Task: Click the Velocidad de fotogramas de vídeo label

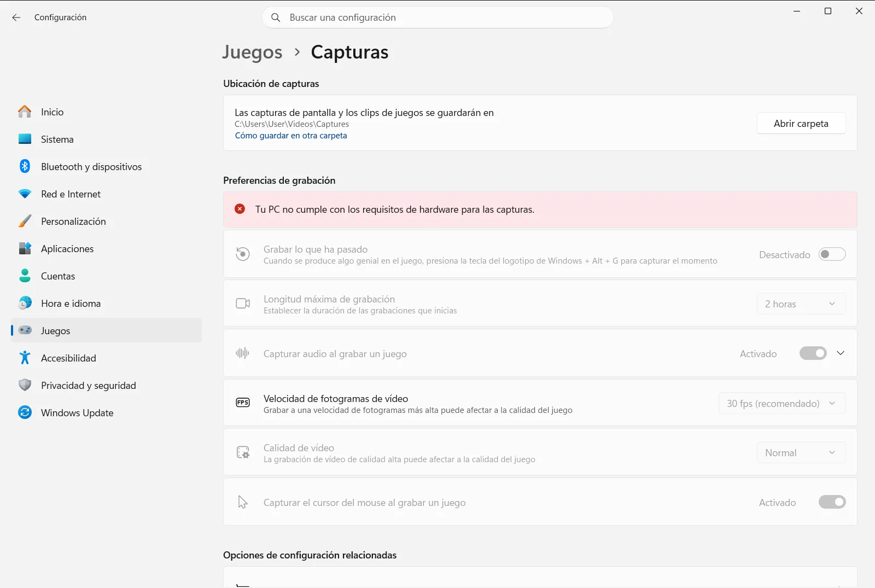Action: click(336, 399)
